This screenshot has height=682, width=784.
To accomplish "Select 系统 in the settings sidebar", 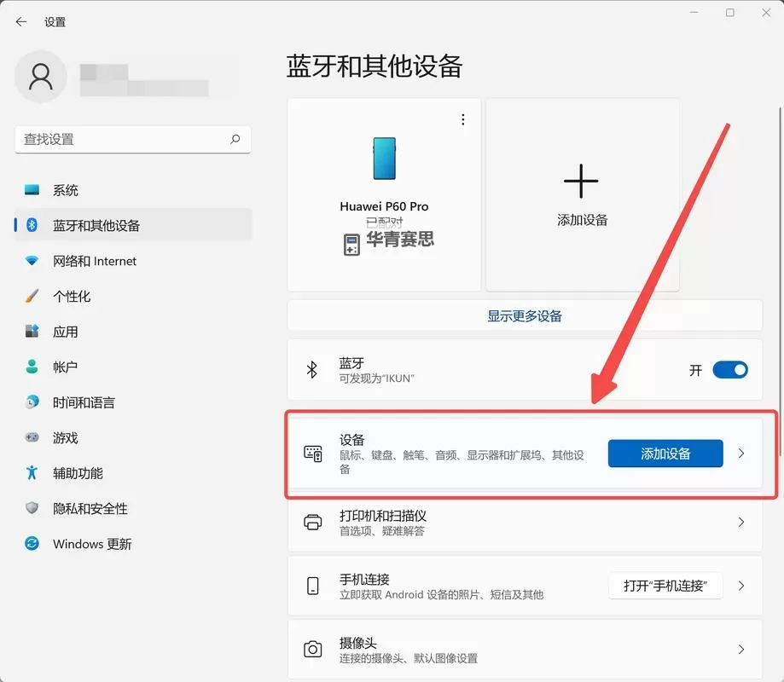I will (68, 189).
